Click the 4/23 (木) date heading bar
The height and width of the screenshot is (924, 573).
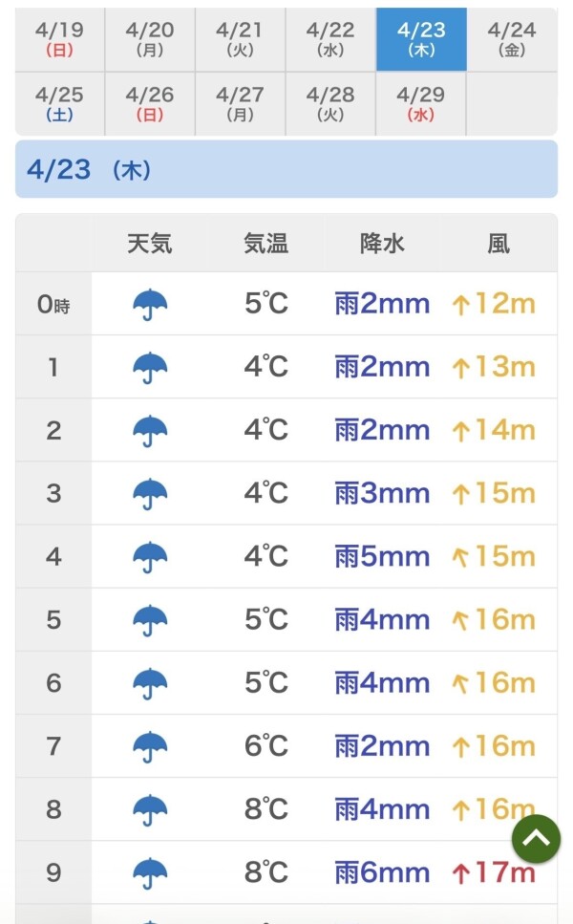(286, 170)
